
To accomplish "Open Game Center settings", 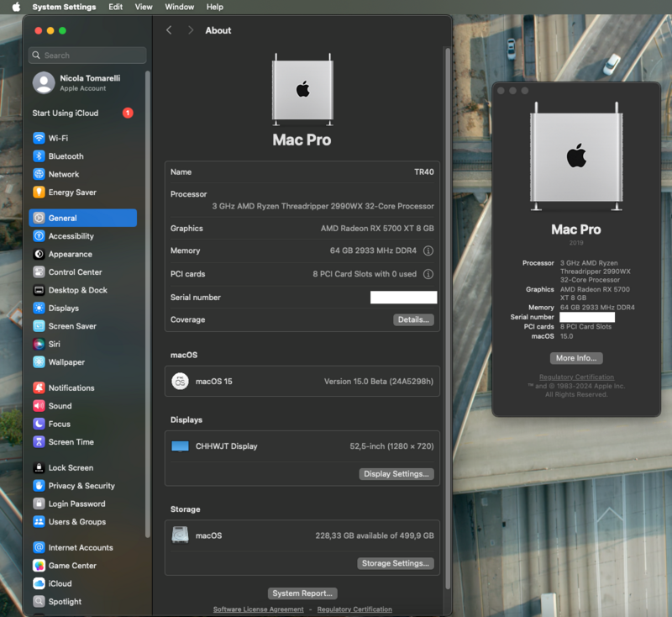I will point(71,566).
